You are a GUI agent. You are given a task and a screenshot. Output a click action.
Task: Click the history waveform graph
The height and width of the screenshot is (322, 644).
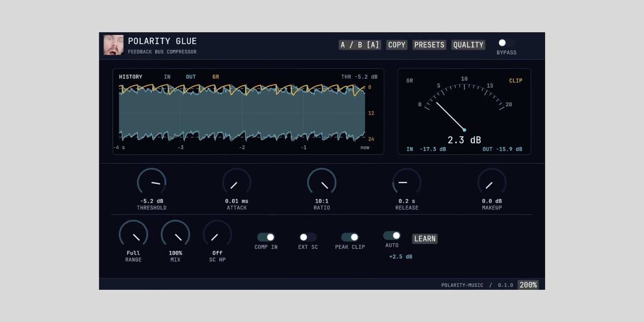click(242, 113)
